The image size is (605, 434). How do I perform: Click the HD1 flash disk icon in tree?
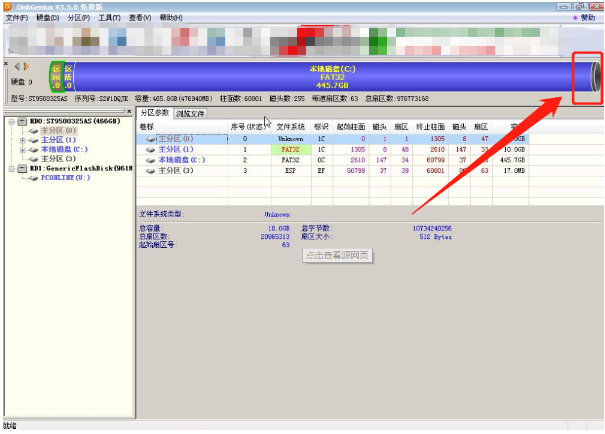coord(22,169)
